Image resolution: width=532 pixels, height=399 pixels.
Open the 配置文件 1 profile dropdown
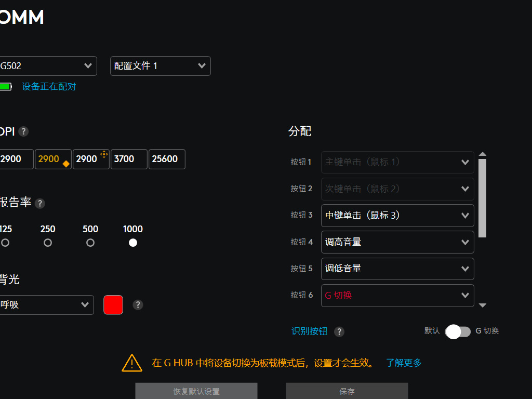(x=161, y=66)
